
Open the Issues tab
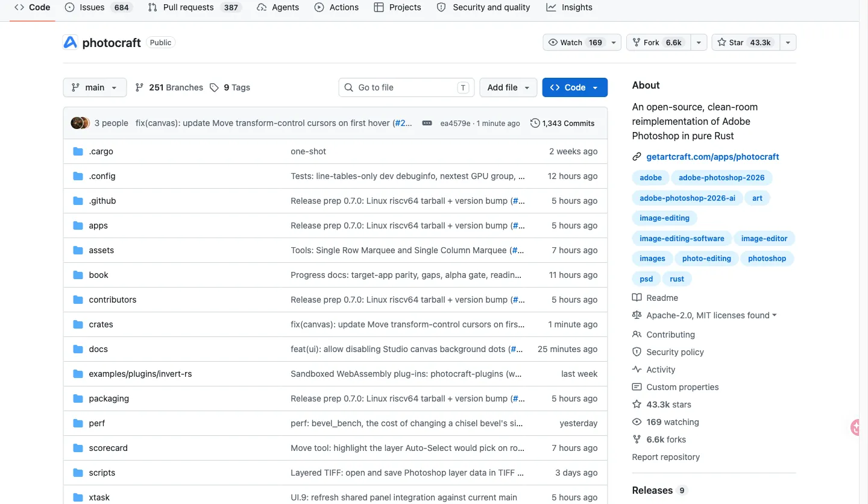(98, 7)
